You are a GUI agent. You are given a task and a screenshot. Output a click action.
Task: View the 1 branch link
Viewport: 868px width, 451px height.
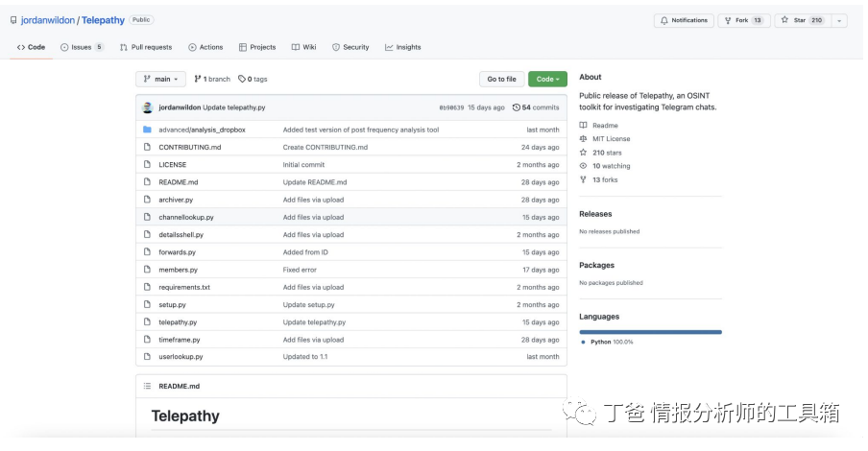212,79
